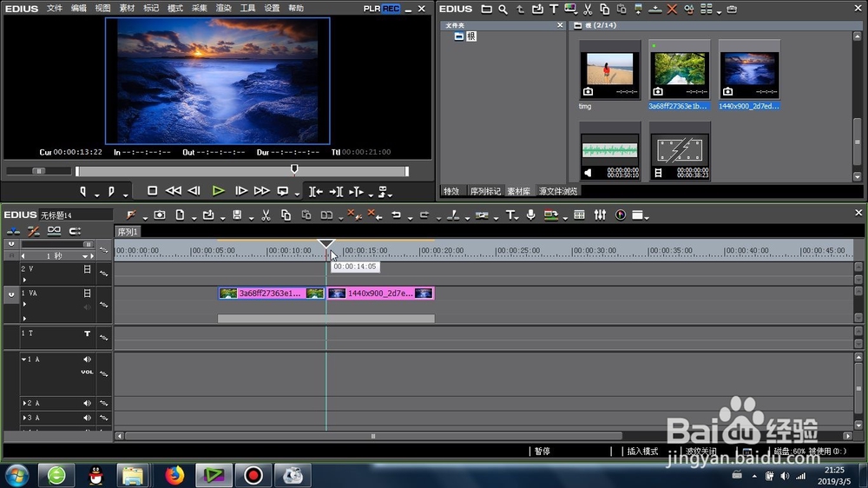The height and width of the screenshot is (488, 868).
Task: Click the Stop square button
Action: tap(152, 191)
